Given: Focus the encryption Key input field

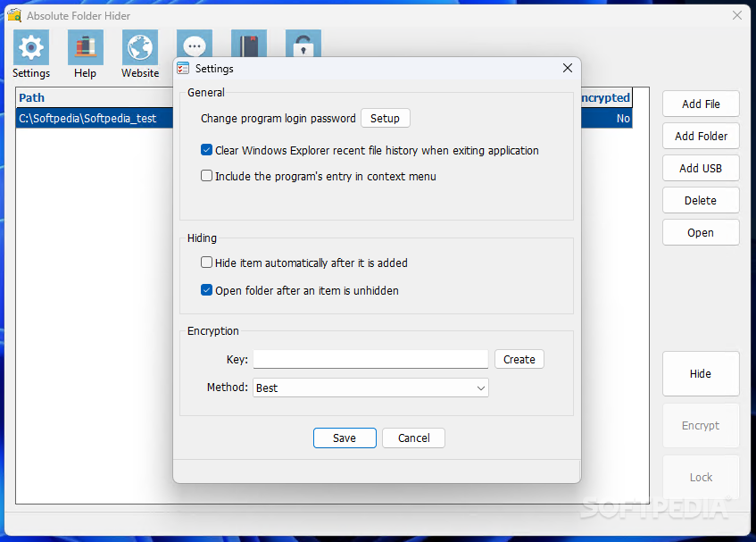Looking at the screenshot, I should pos(370,359).
